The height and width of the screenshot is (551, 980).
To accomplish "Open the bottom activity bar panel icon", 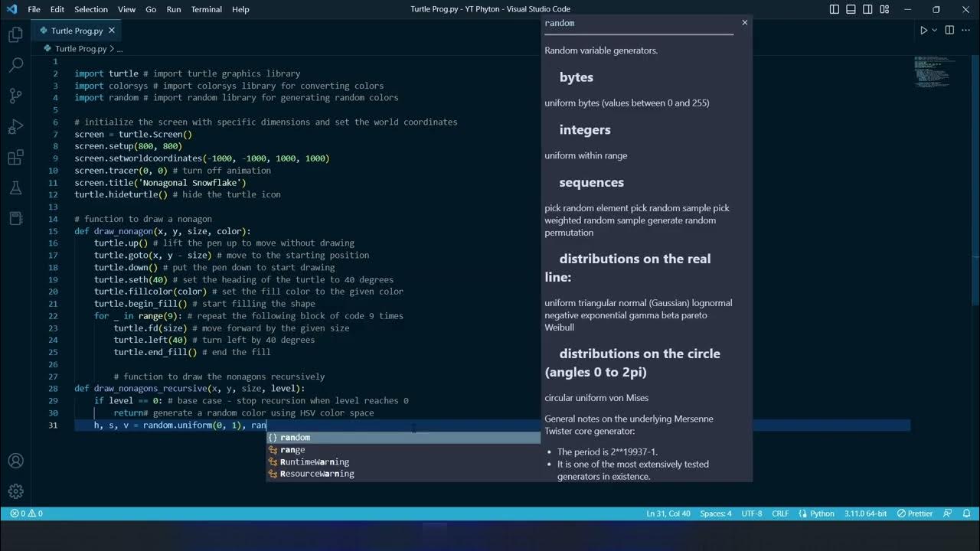I will [x=15, y=219].
